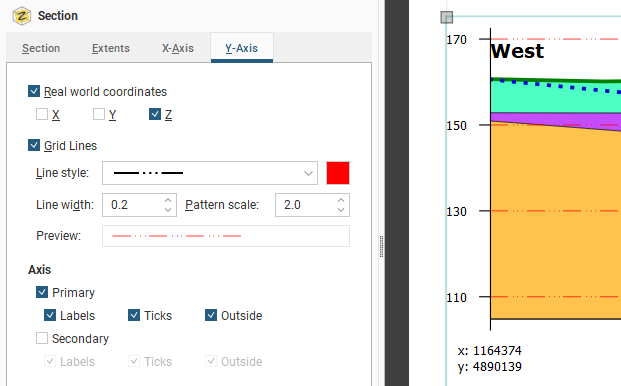This screenshot has width=621, height=386.
Task: Switch to the X-Axis tab
Action: pyautogui.click(x=178, y=48)
